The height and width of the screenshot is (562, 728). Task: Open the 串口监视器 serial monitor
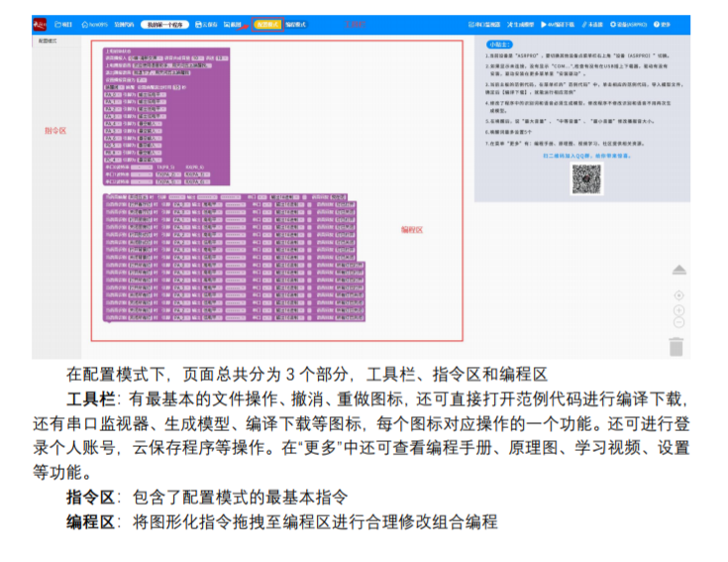tap(484, 25)
